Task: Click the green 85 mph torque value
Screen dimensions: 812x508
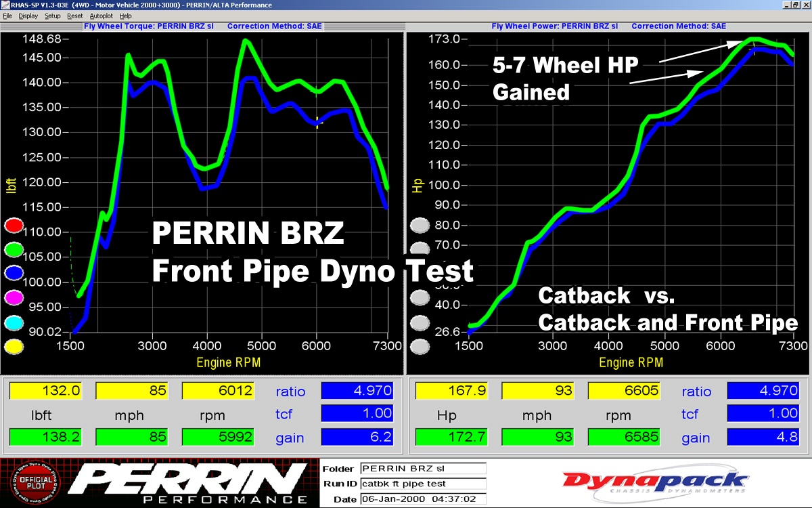Action: click(132, 438)
